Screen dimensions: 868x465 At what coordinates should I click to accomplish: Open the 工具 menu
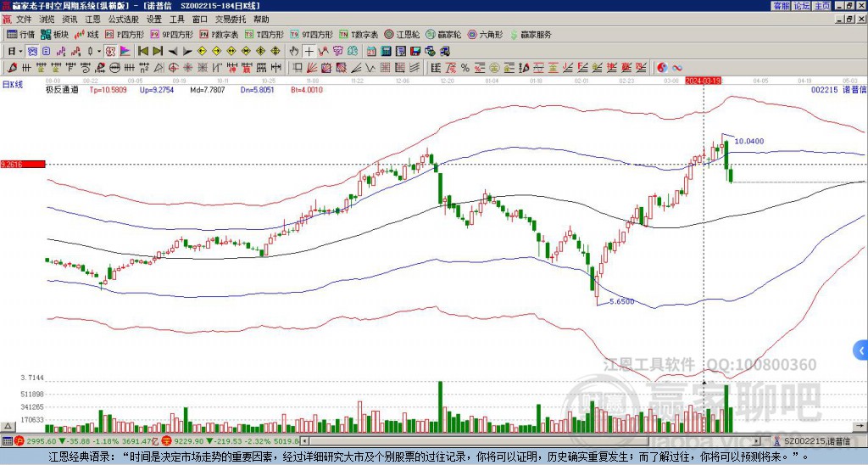click(177, 20)
